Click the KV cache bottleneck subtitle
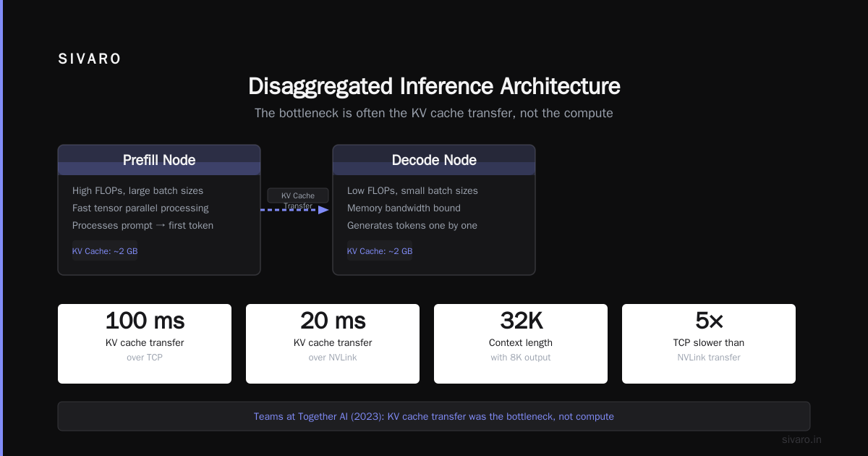 point(434,113)
